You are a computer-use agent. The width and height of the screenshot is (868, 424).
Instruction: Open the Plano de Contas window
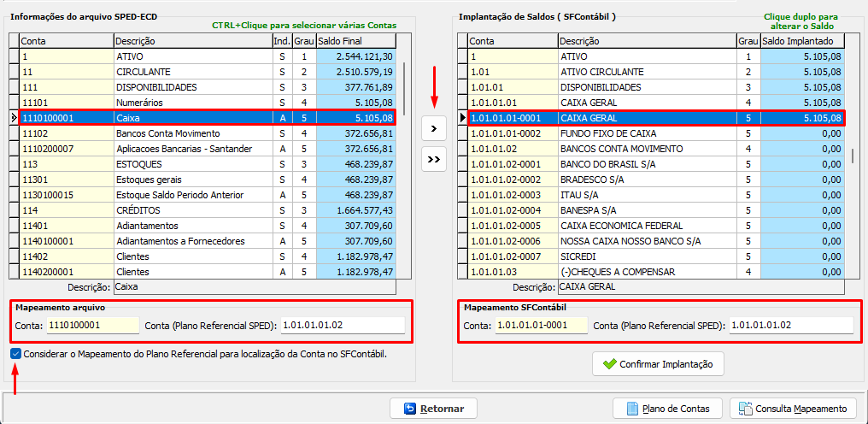[x=667, y=409]
